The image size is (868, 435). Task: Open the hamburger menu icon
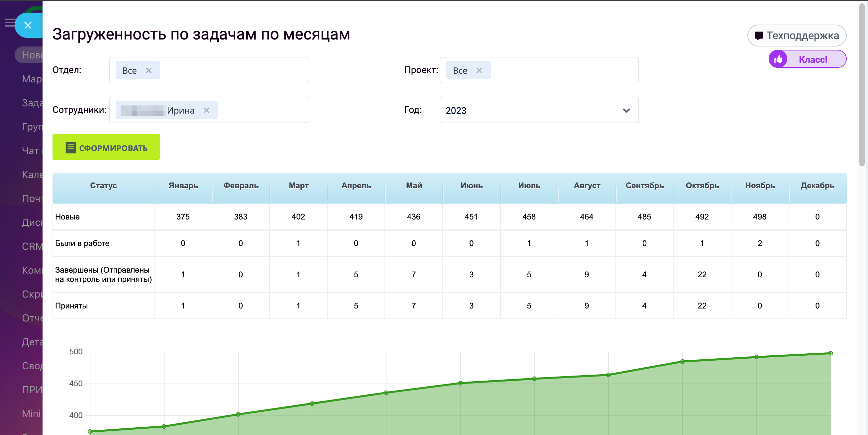pos(9,23)
